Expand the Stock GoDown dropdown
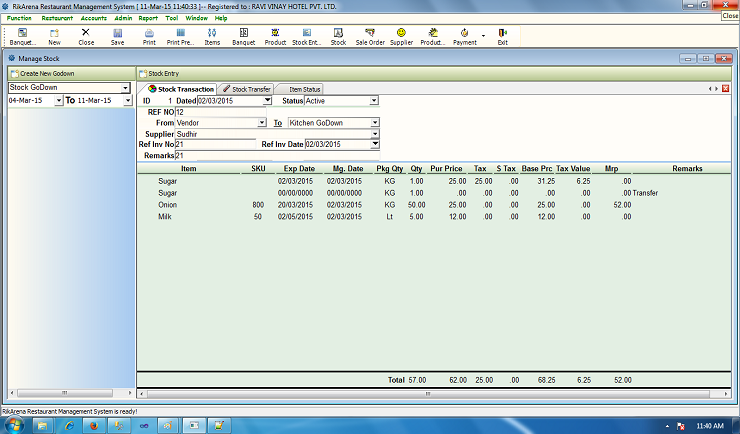740x434 pixels. tap(125, 88)
